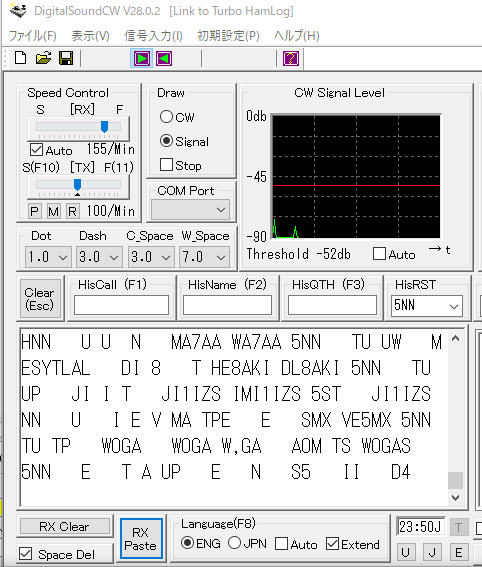Open the HisRST 5NN dropdown
Viewport: 482px width, 567px height.
click(x=427, y=306)
